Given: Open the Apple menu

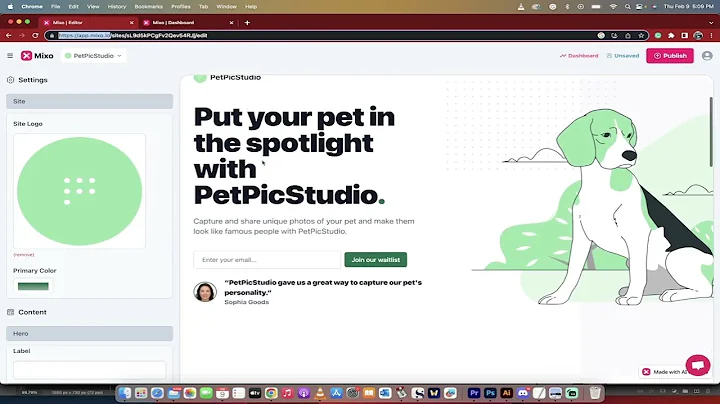Looking at the screenshot, I should point(10,7).
